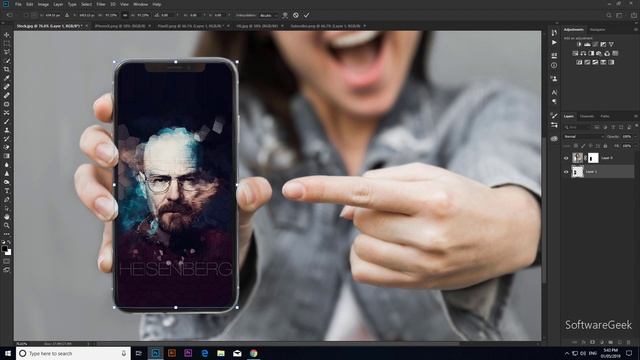Open the Photoshop search icon

pos(609,15)
